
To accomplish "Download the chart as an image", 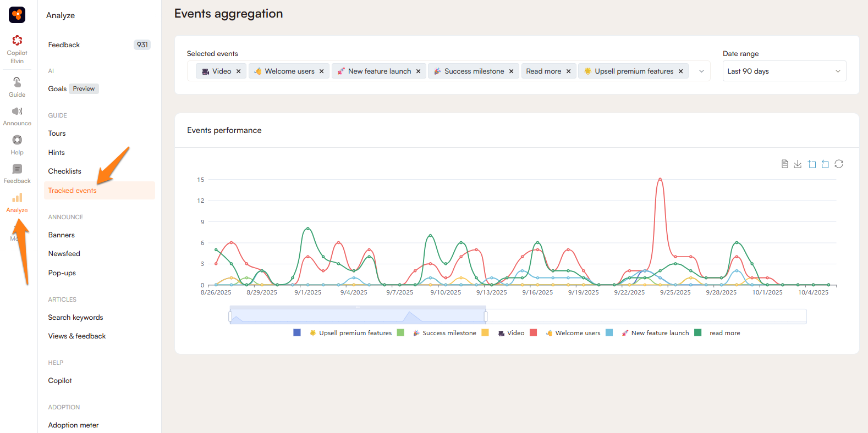I will pos(798,164).
